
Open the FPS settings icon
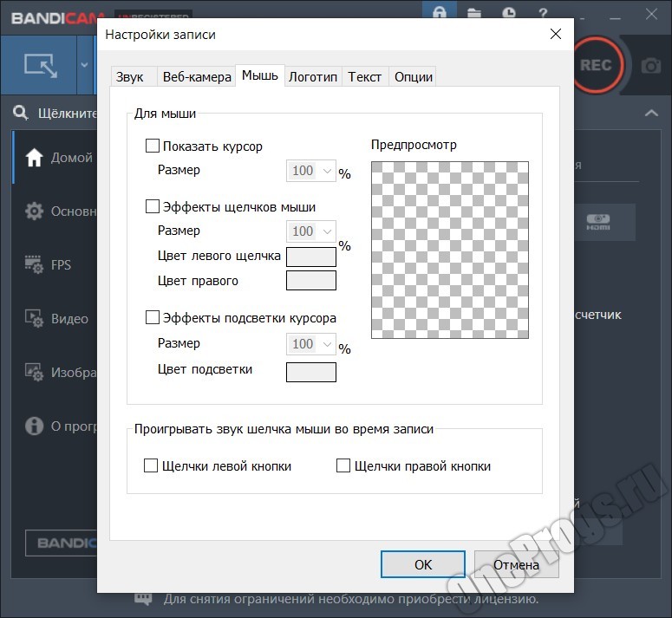[35, 264]
